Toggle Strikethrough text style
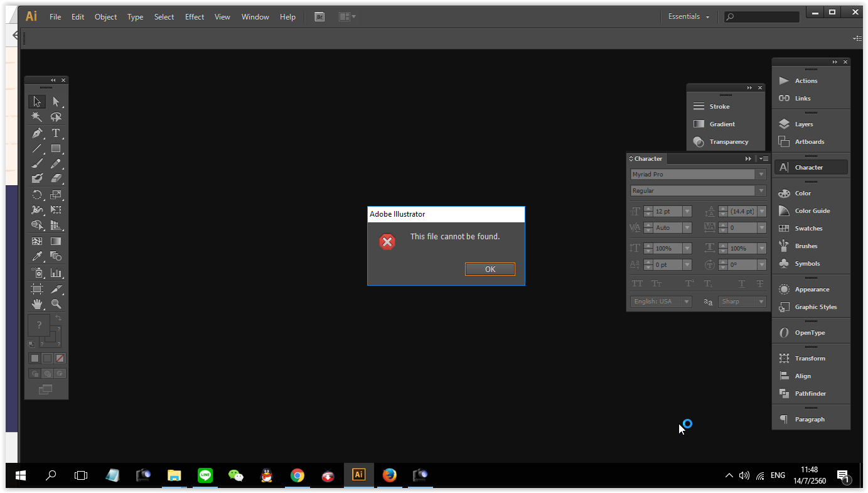868x493 pixels. [760, 284]
